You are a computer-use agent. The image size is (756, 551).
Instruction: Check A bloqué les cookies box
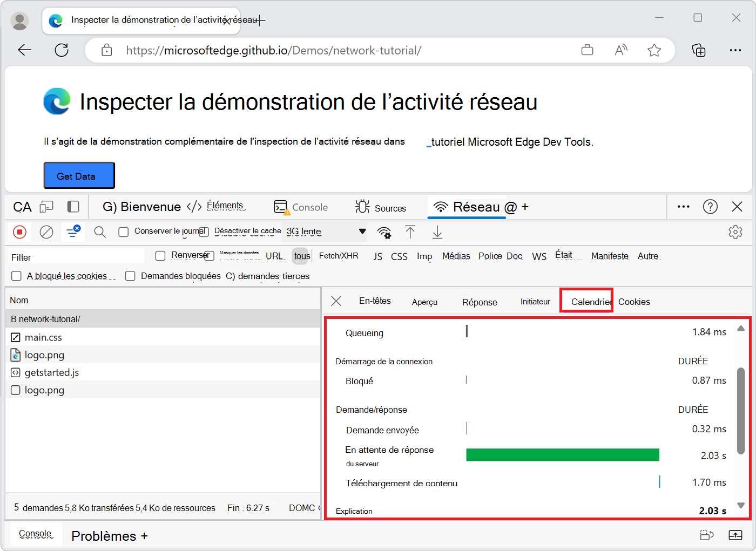(x=16, y=276)
